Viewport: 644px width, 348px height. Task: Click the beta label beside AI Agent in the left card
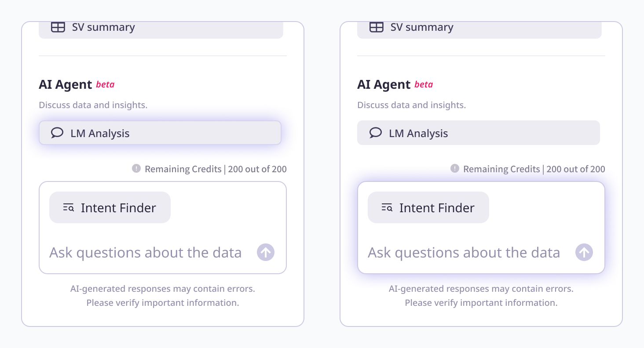coord(105,84)
